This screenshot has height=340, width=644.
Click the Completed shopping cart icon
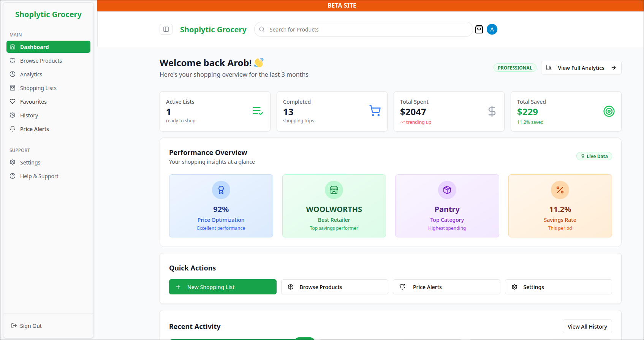coord(375,111)
